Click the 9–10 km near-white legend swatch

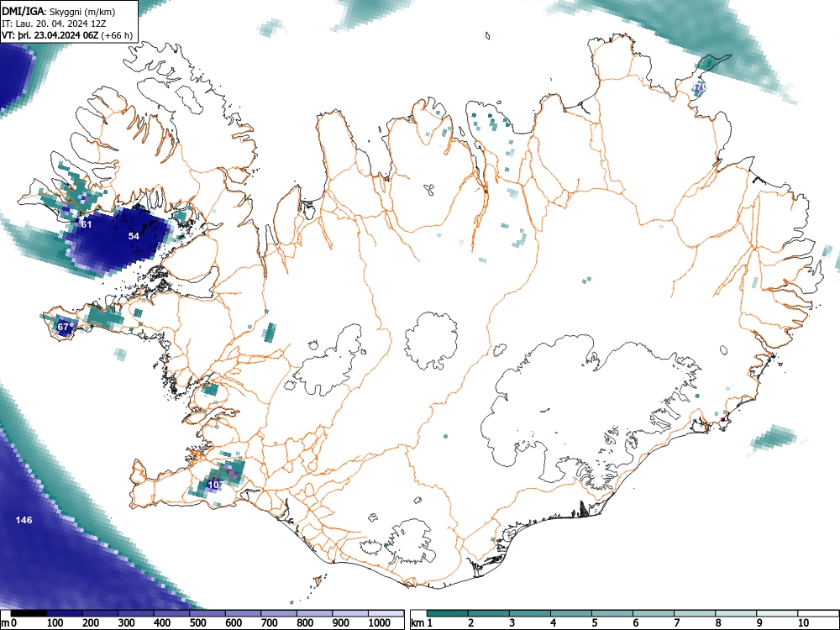[x=777, y=613]
